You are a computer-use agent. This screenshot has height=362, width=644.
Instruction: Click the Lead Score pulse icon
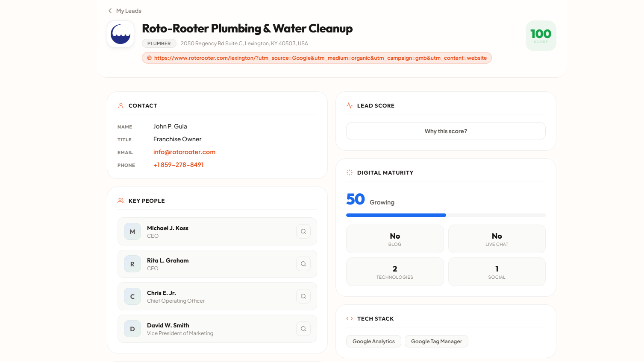pyautogui.click(x=350, y=105)
